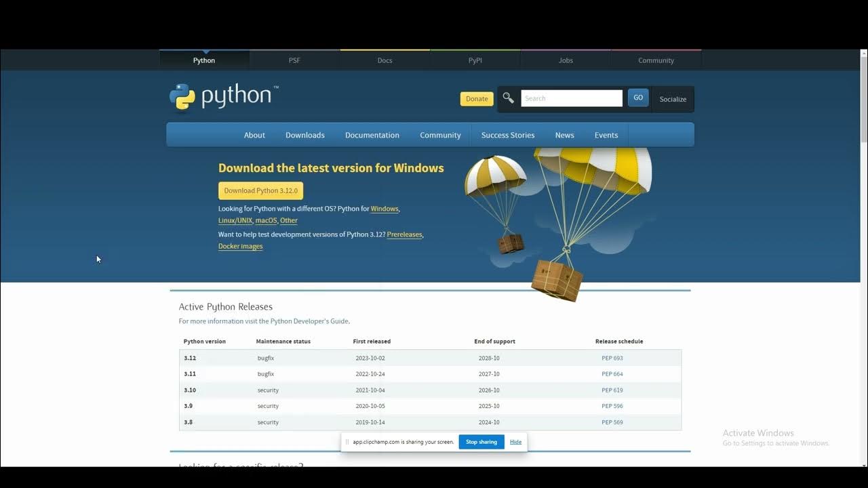Click the 2023-10-02 first released date
This screenshot has width=868, height=488.
(370, 358)
